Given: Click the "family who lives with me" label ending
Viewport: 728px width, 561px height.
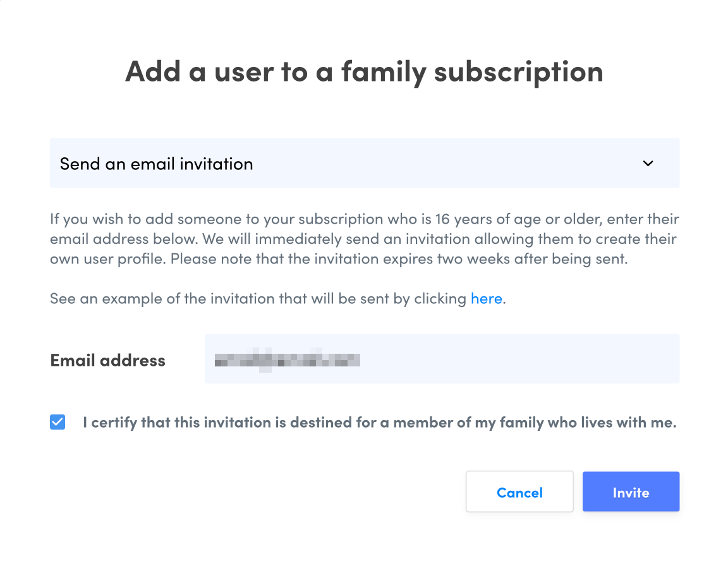Looking at the screenshot, I should (588, 423).
